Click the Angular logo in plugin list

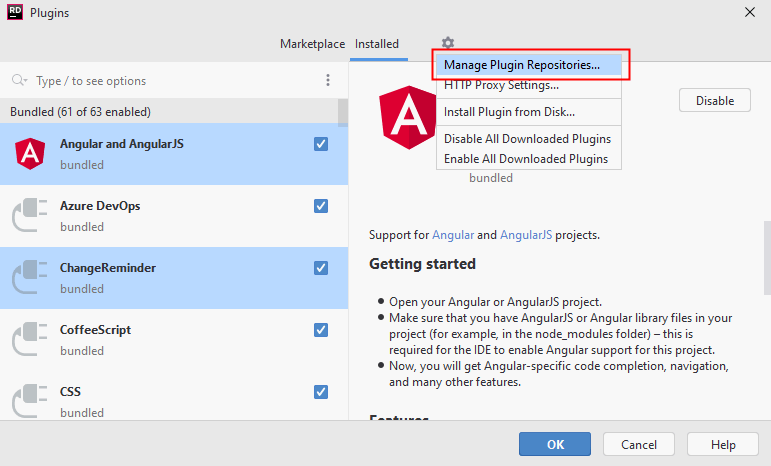click(30, 153)
